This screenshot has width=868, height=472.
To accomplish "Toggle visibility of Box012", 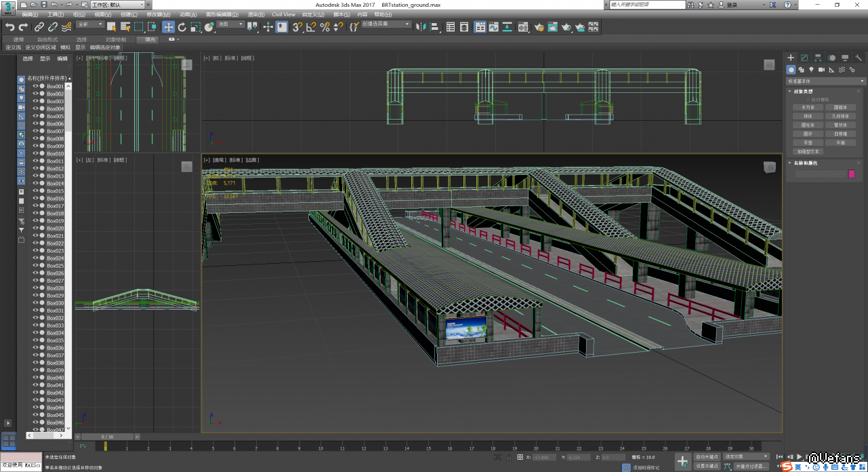I will (35, 169).
